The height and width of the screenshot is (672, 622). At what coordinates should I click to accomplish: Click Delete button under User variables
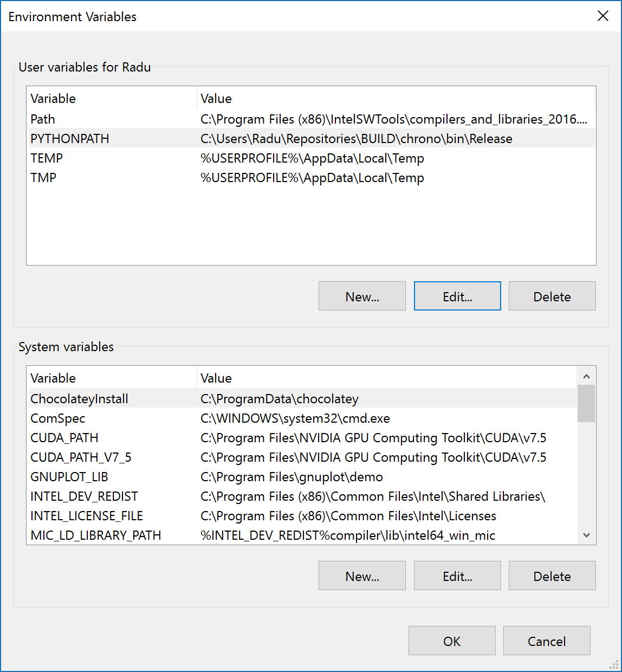tap(552, 296)
